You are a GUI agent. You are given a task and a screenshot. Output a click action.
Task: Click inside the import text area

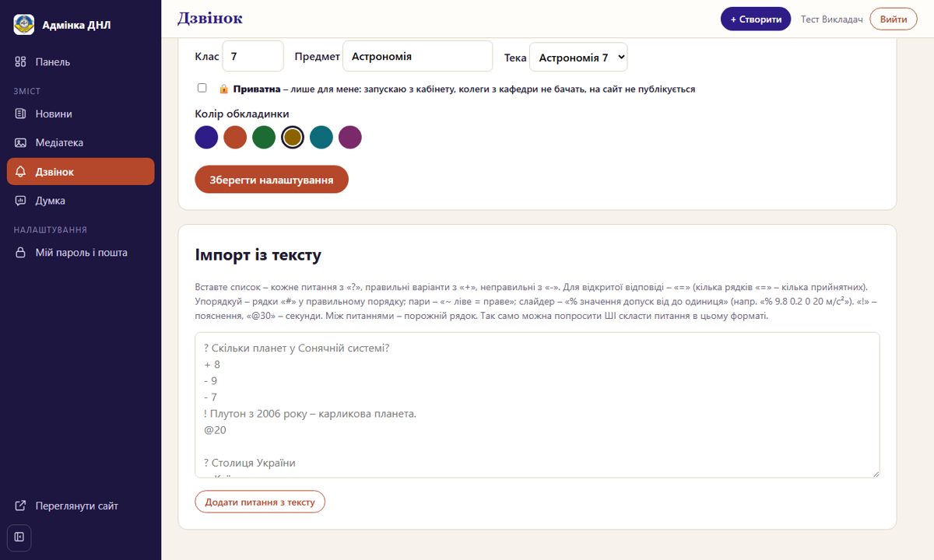coord(537,405)
